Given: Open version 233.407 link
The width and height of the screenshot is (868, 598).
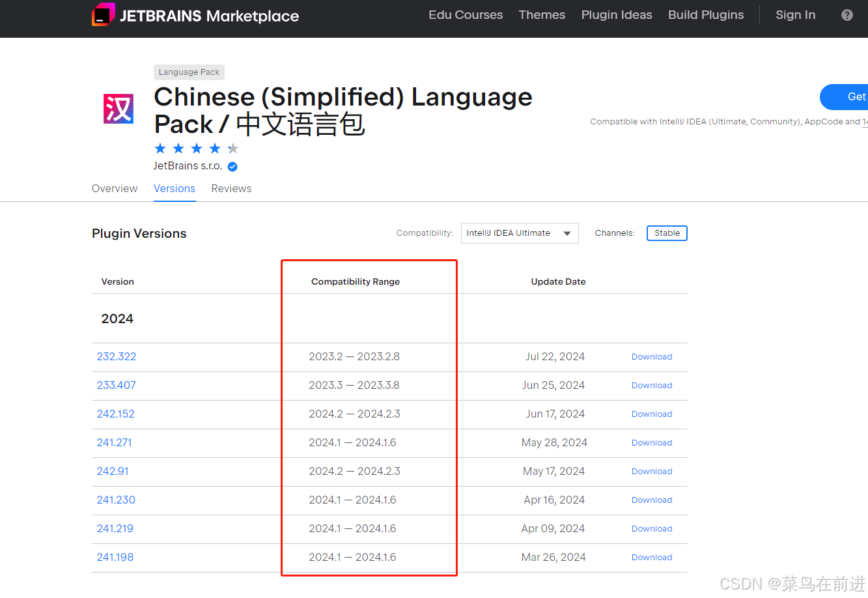Looking at the screenshot, I should tap(117, 386).
